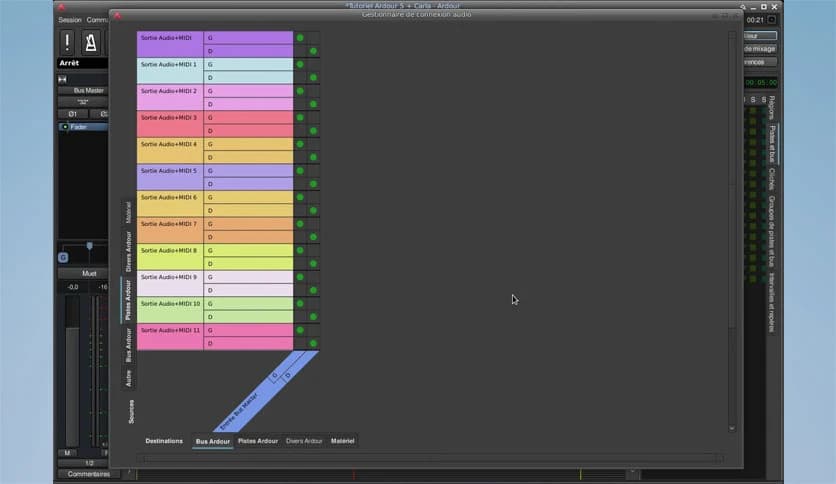This screenshot has width=836, height=484.
Task: Toggle the metronome icon in Ardour toolbar
Action: (91, 42)
